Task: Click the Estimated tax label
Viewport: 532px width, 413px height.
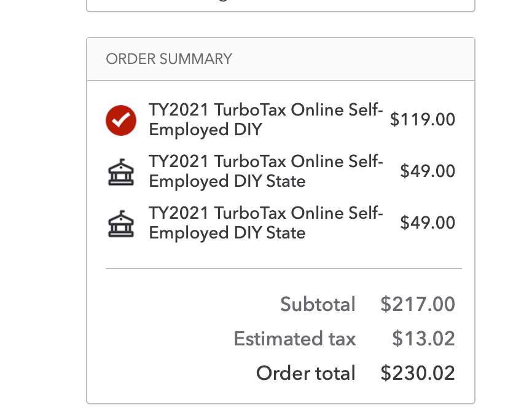Action: [294, 339]
